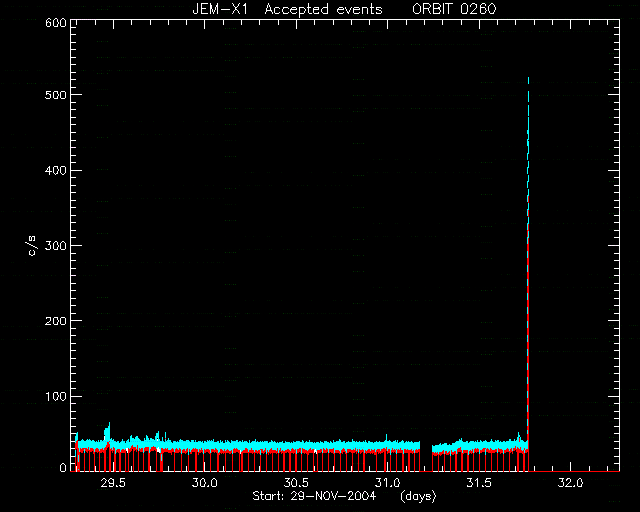Click the 31.5 x-axis tick label
The image size is (640, 512).
pos(479,483)
